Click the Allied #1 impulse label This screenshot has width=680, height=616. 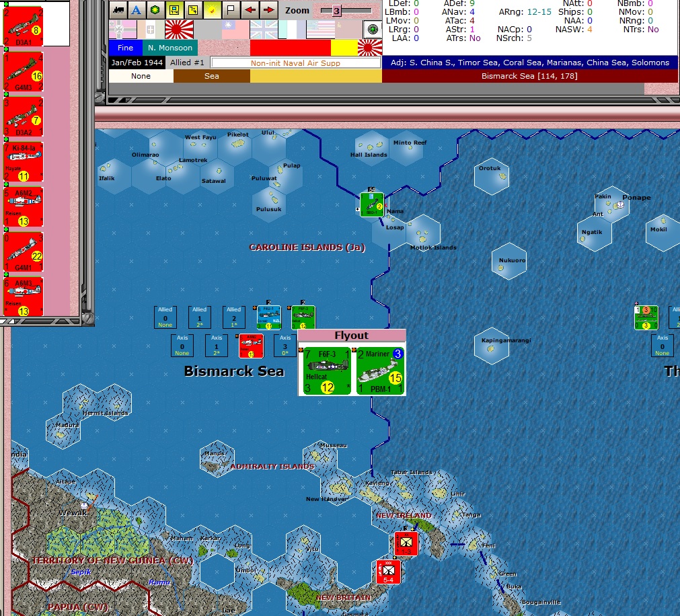click(x=187, y=63)
